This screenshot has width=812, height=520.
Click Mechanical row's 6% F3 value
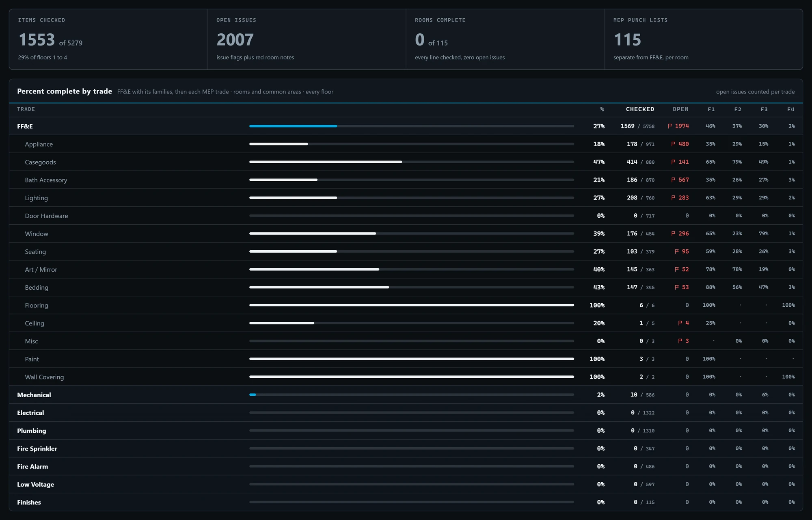pyautogui.click(x=765, y=395)
